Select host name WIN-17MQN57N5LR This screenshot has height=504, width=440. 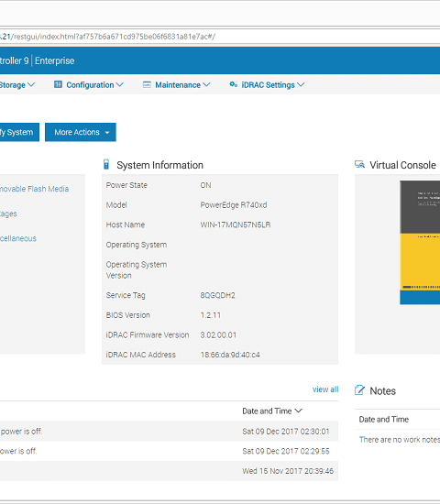click(x=235, y=225)
